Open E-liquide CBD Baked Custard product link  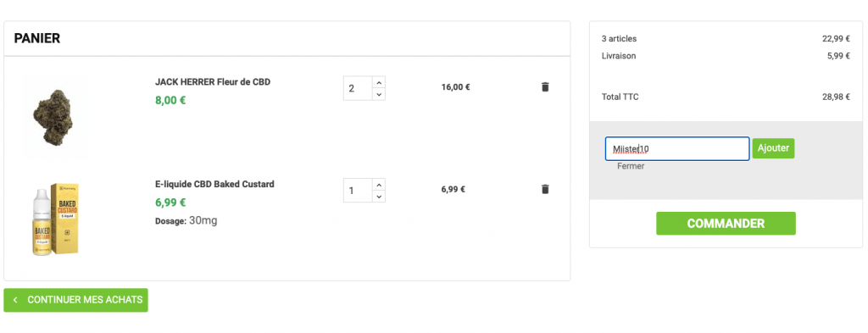point(214,184)
